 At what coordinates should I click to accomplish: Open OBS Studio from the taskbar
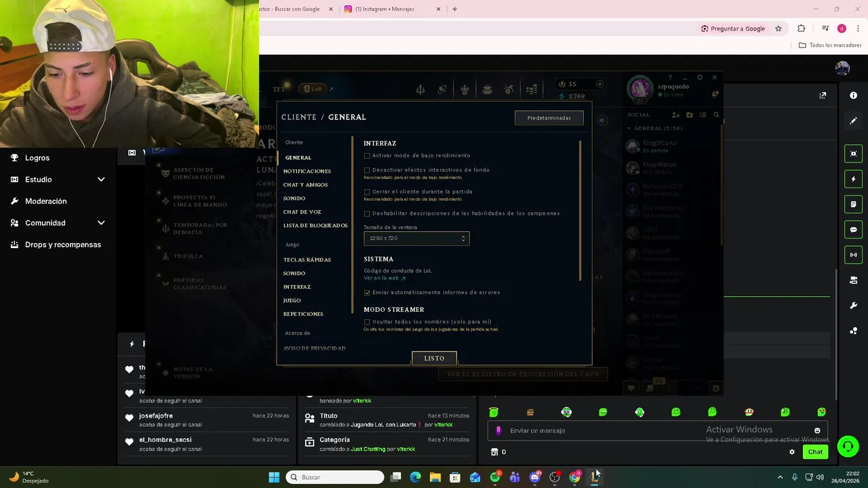tap(555, 477)
